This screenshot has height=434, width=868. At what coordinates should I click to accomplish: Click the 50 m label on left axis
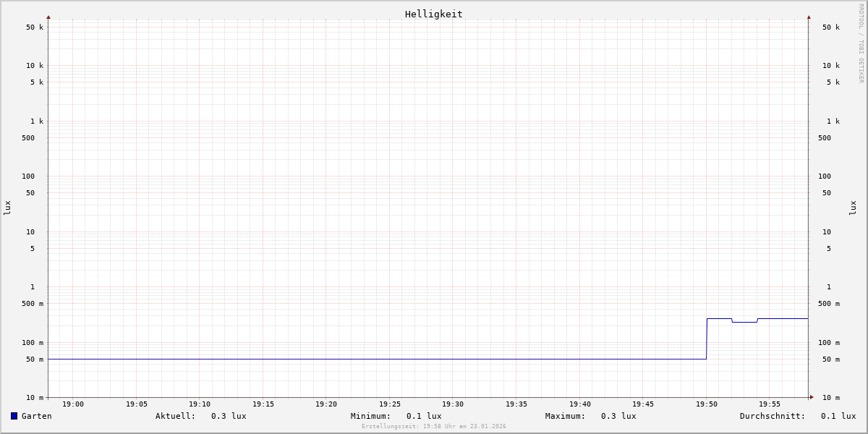tap(35, 359)
